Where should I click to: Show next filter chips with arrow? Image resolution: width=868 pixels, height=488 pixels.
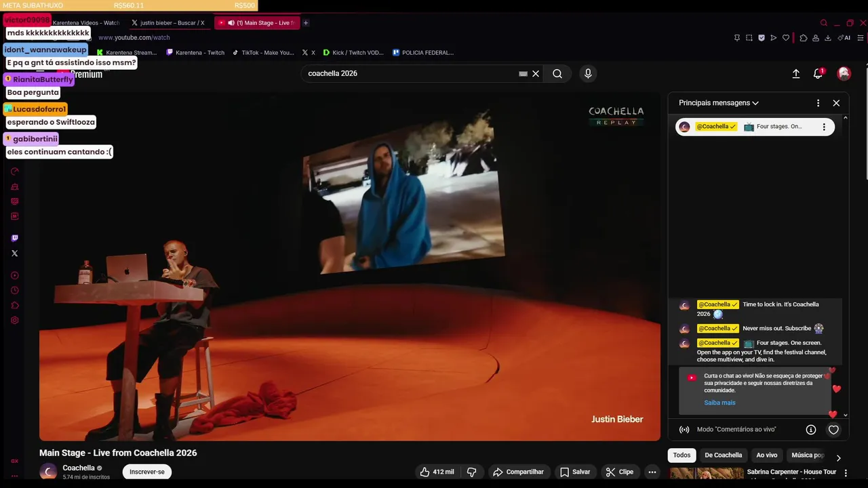(838, 457)
